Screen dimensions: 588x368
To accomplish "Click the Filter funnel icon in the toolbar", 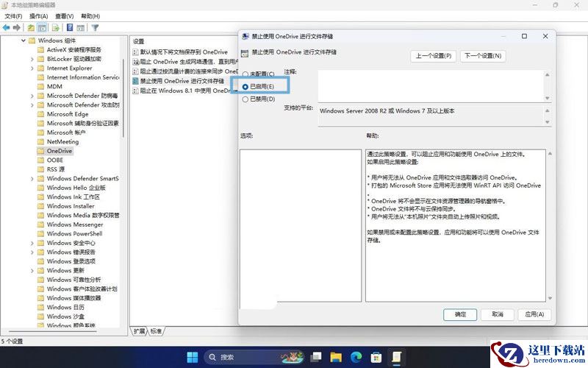I will click(96, 27).
